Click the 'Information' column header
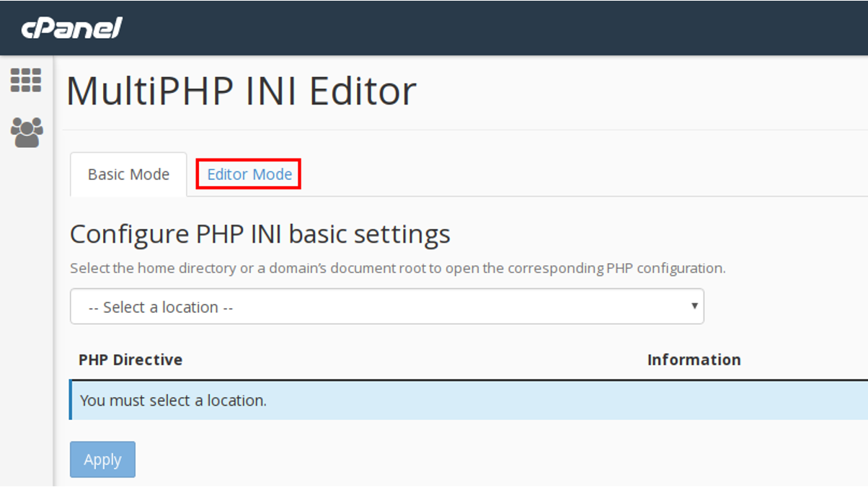Screen dimensions: 868x487 [x=694, y=359]
